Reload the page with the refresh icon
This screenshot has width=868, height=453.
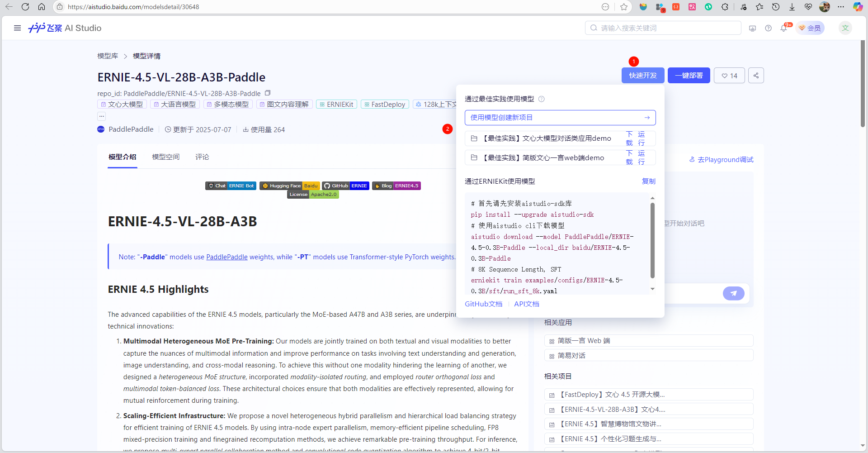pyautogui.click(x=25, y=7)
